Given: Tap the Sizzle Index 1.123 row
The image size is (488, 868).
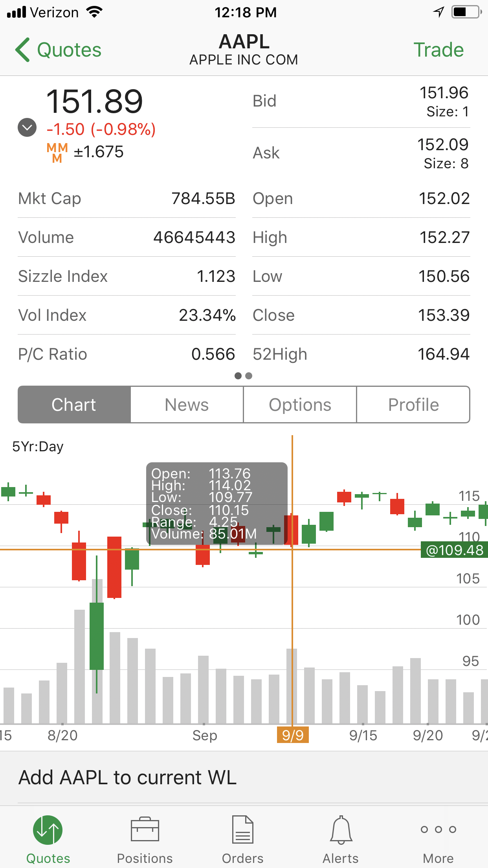Looking at the screenshot, I should pos(127,276).
